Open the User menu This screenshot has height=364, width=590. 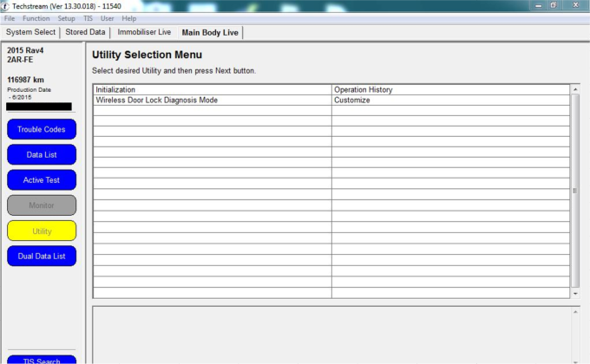[107, 18]
